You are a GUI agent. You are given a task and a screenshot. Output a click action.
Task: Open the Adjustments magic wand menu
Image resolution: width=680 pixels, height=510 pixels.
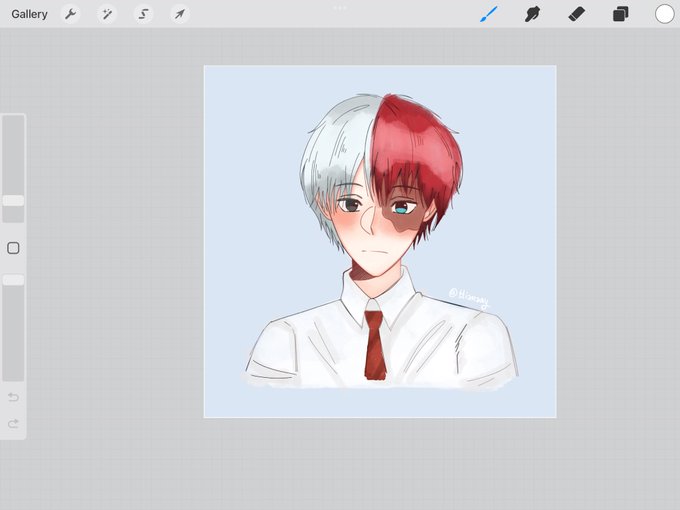coord(107,14)
